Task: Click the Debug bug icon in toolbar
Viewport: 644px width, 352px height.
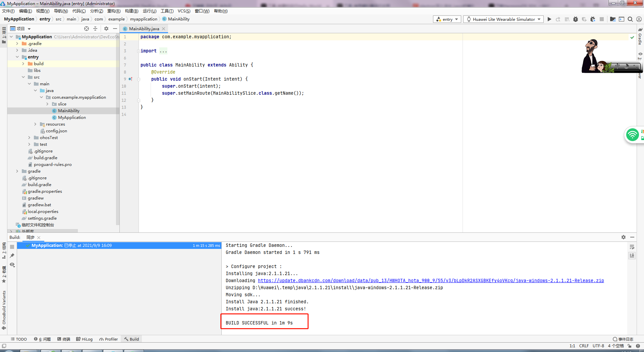Action: pos(576,19)
